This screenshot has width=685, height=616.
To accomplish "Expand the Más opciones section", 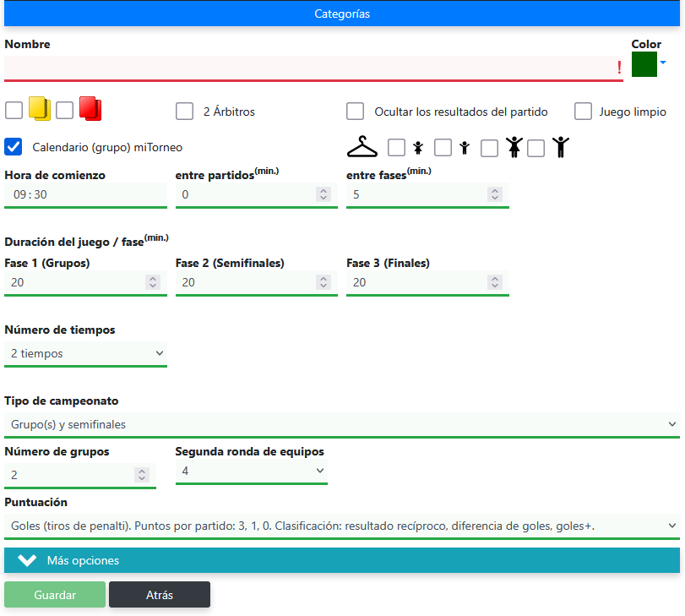I will click(x=342, y=560).
